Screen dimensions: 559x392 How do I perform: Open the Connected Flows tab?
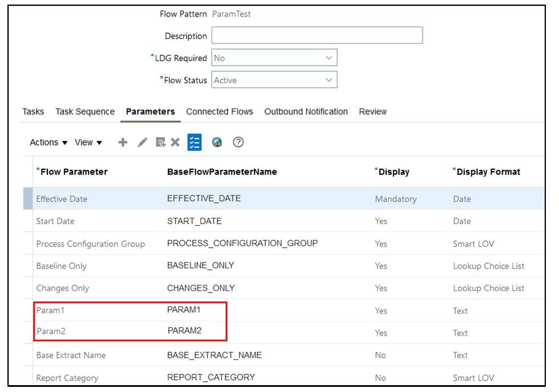click(x=220, y=112)
